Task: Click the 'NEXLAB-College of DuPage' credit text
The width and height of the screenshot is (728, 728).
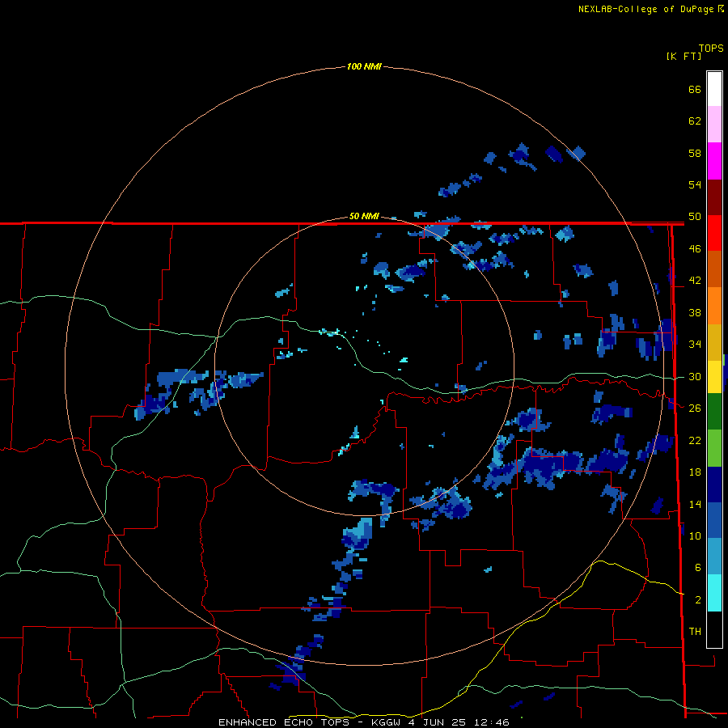Action: (x=647, y=9)
